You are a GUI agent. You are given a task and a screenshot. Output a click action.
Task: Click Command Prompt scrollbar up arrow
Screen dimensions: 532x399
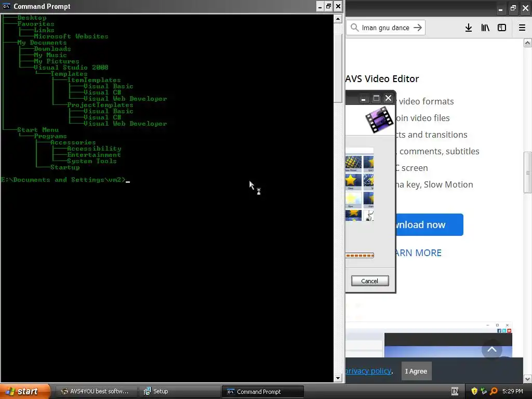[338, 19]
